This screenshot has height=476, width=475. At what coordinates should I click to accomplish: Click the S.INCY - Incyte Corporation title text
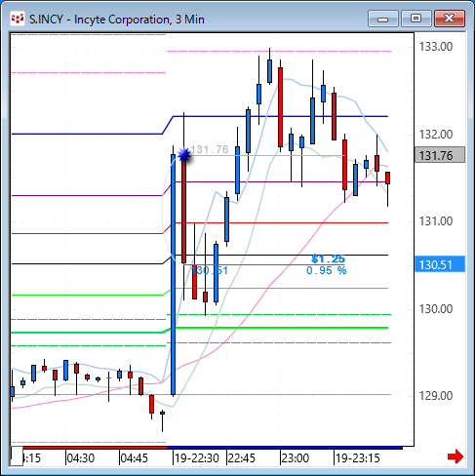coord(117,20)
